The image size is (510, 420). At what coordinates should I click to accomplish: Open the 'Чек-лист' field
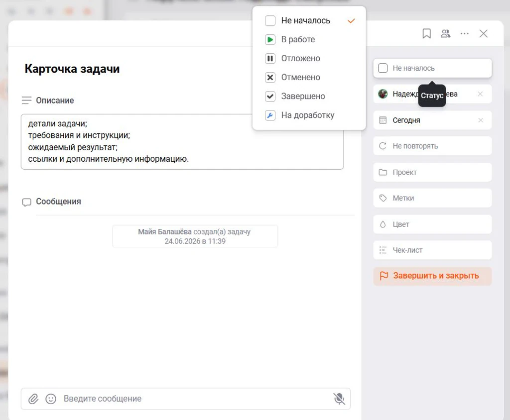tap(432, 250)
